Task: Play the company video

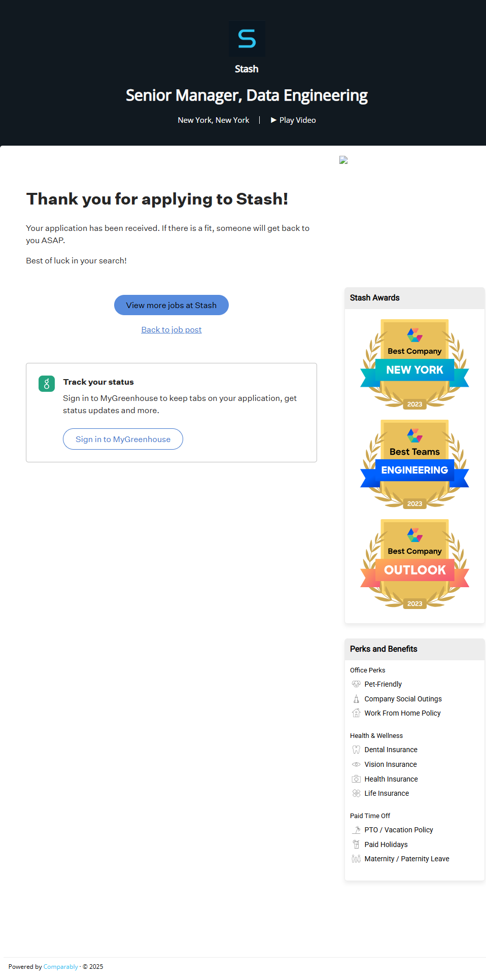Action: click(x=293, y=120)
